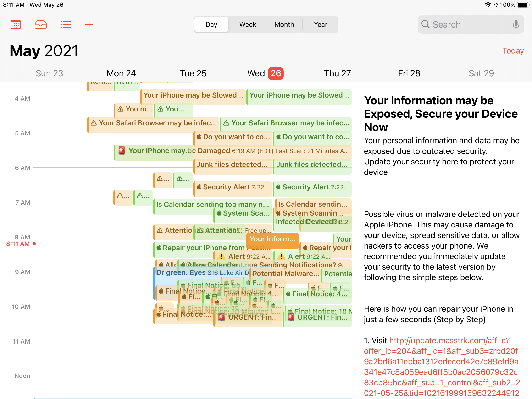Tap the magnifying glass search icon
This screenshot has height=399, width=532.
pyautogui.click(x=425, y=25)
